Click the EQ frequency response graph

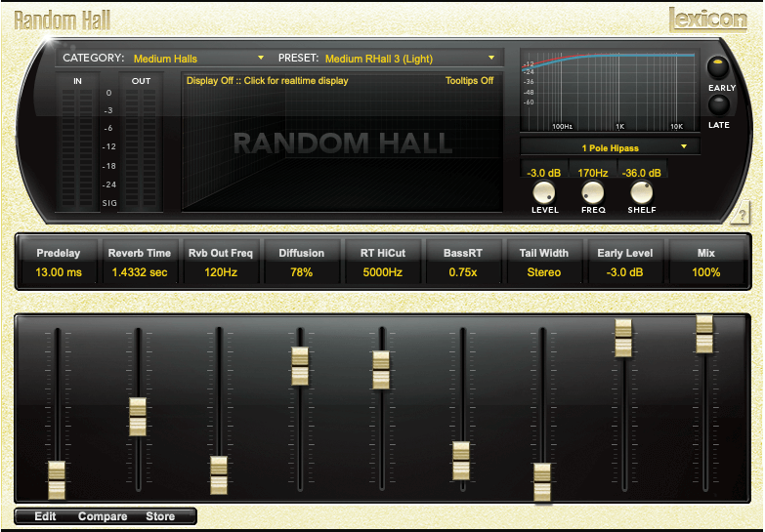tap(610, 90)
